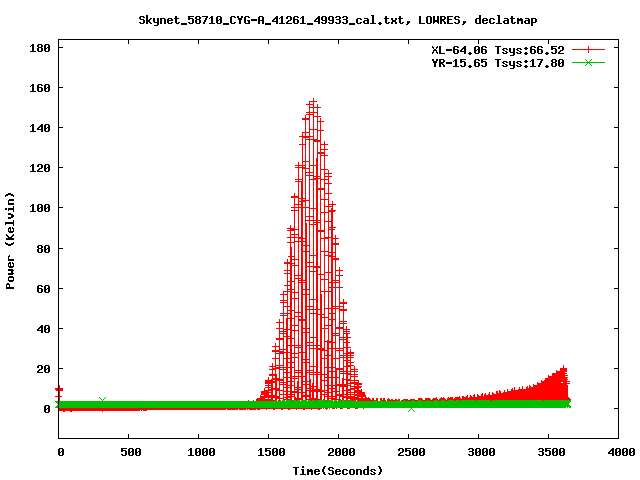This screenshot has width=640, height=480.
Task: Click the 120 y-axis tick label
Action: (x=40, y=168)
